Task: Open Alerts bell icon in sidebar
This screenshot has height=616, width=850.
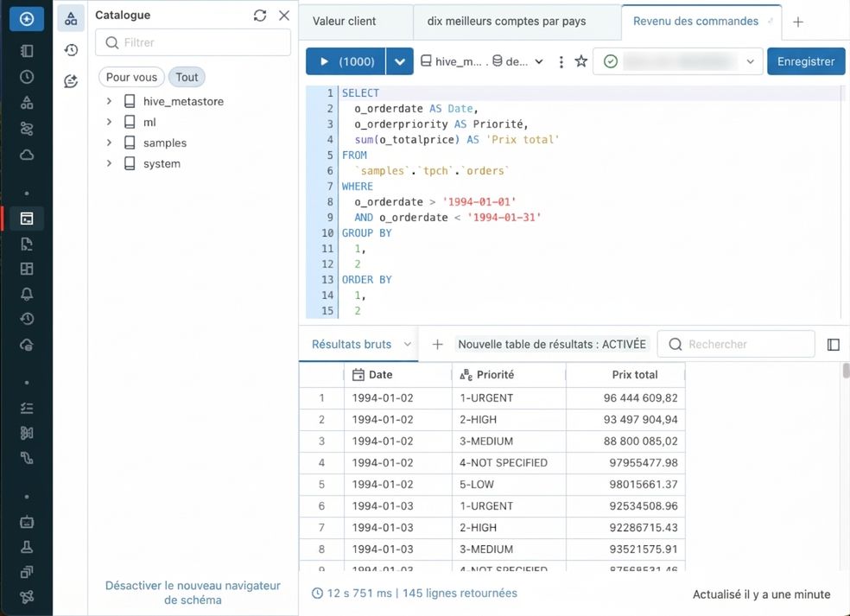Action: tap(27, 294)
